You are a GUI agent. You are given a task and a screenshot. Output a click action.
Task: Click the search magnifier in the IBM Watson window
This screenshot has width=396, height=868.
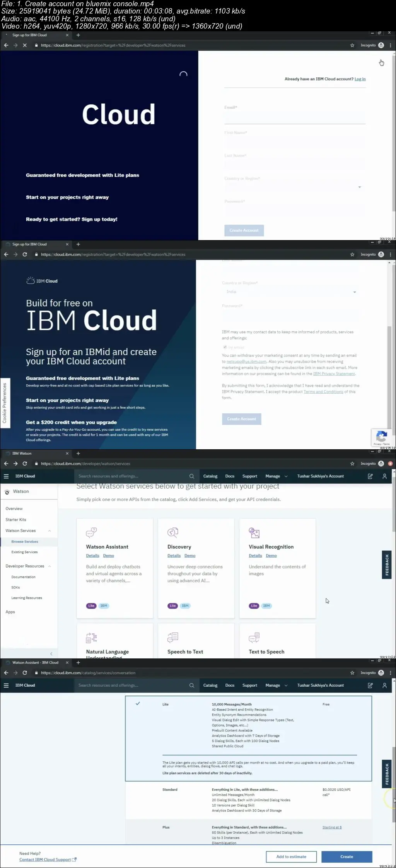[x=191, y=476]
